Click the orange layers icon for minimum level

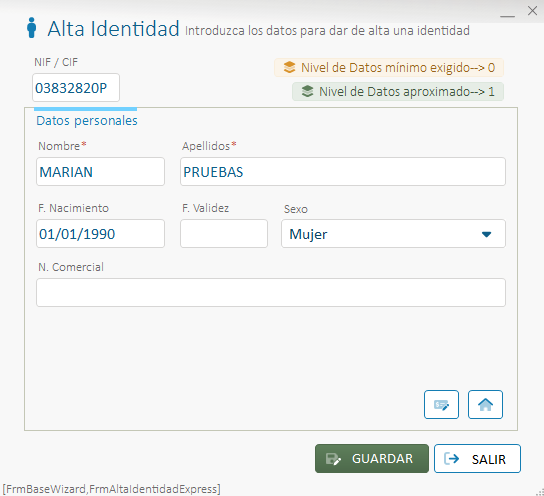pyautogui.click(x=289, y=67)
